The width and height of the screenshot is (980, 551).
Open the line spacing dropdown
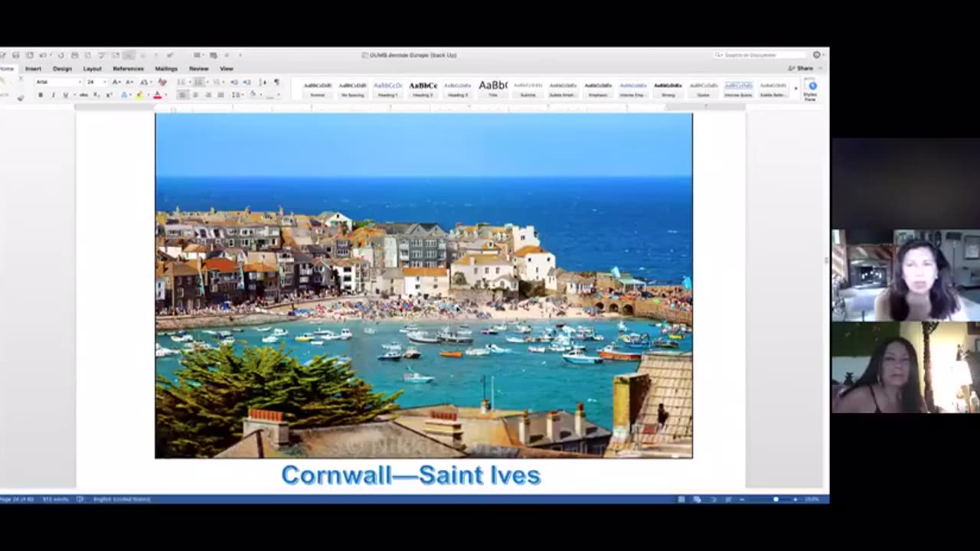coord(237,95)
